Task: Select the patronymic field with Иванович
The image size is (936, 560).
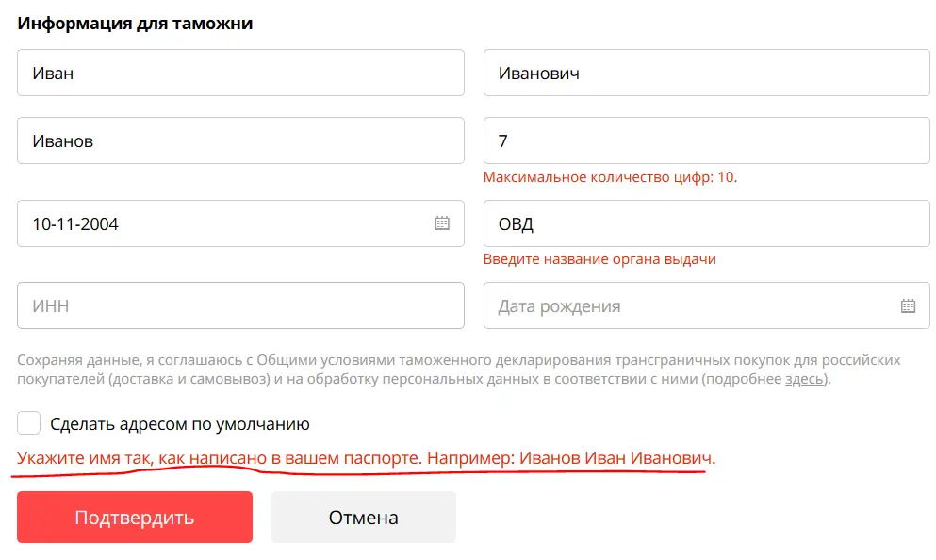Action: (x=707, y=73)
